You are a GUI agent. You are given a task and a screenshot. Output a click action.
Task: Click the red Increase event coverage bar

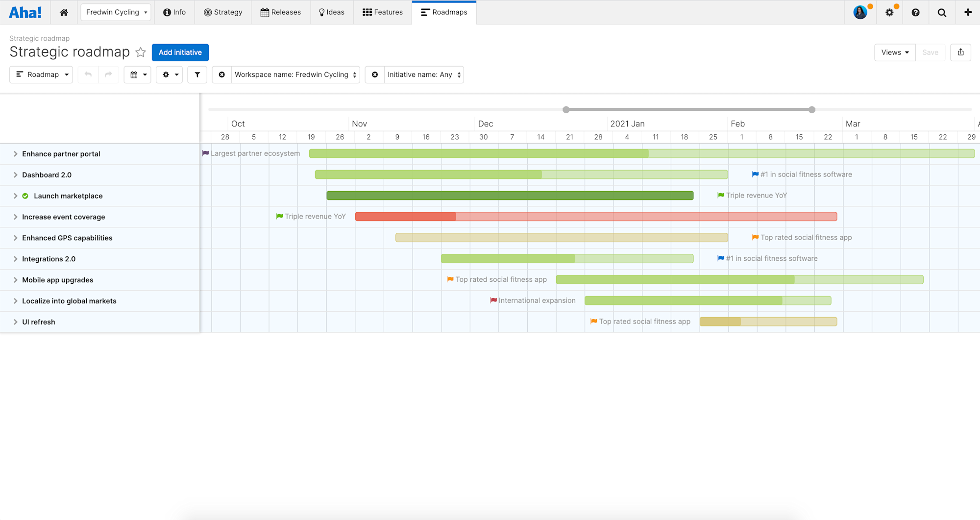596,217
